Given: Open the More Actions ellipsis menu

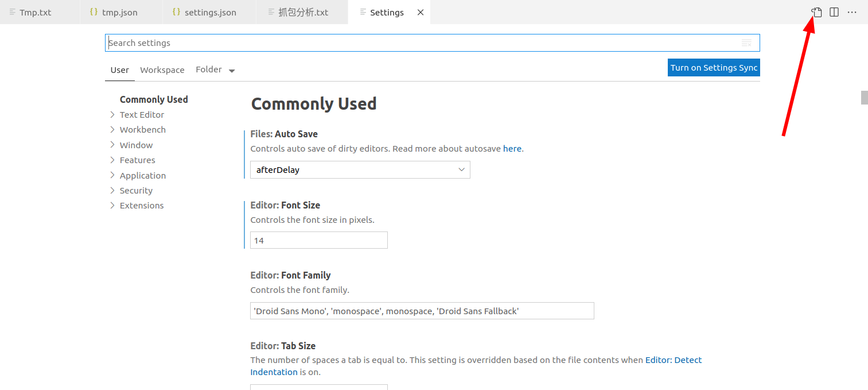Looking at the screenshot, I should point(852,12).
